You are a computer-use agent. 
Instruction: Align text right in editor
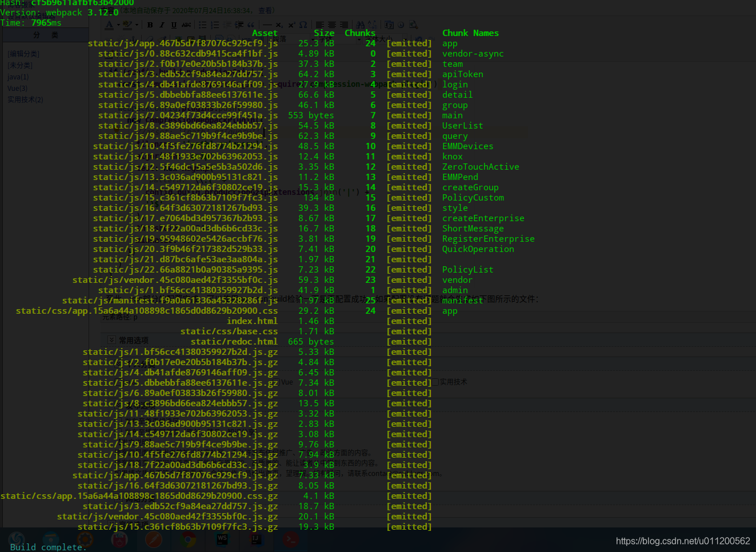[x=344, y=25]
